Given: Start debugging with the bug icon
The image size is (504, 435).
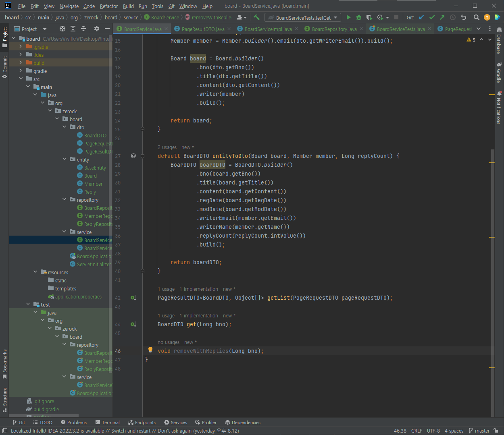Looking at the screenshot, I should (358, 17).
